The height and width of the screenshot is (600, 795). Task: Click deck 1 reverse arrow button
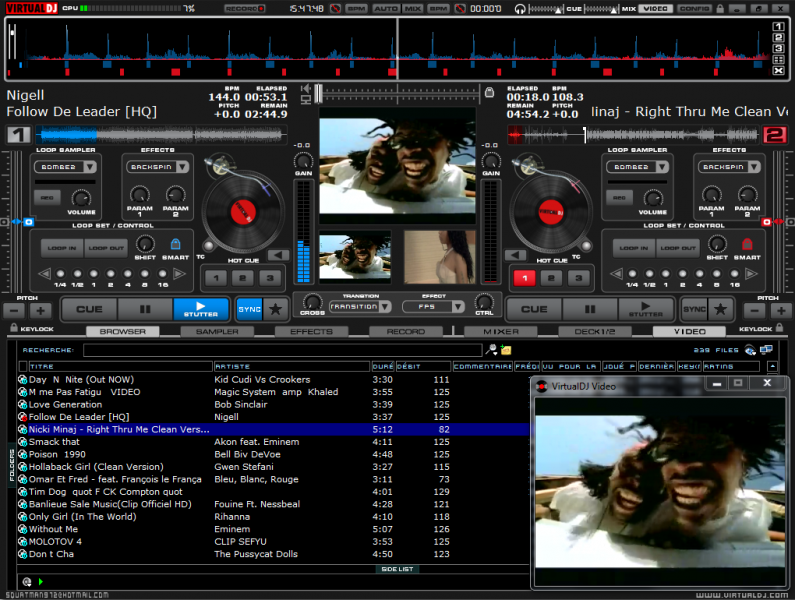278,255
